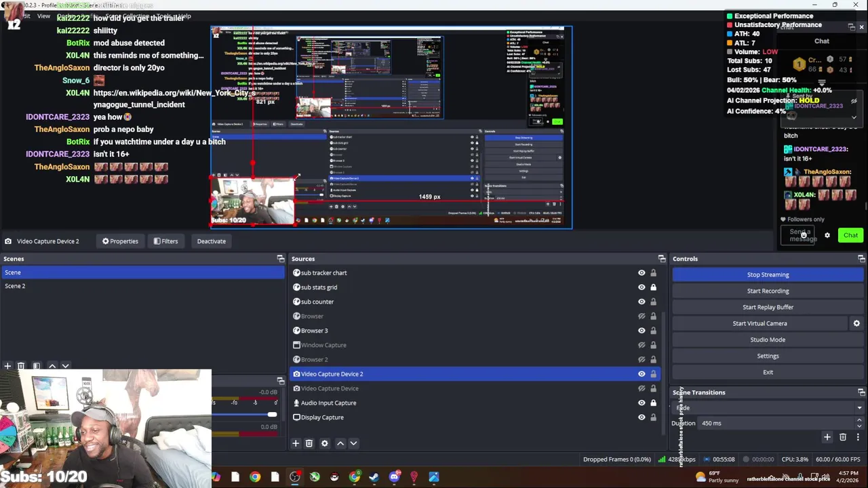The image size is (868, 488).
Task: Undock the Controls panel
Action: point(861,259)
